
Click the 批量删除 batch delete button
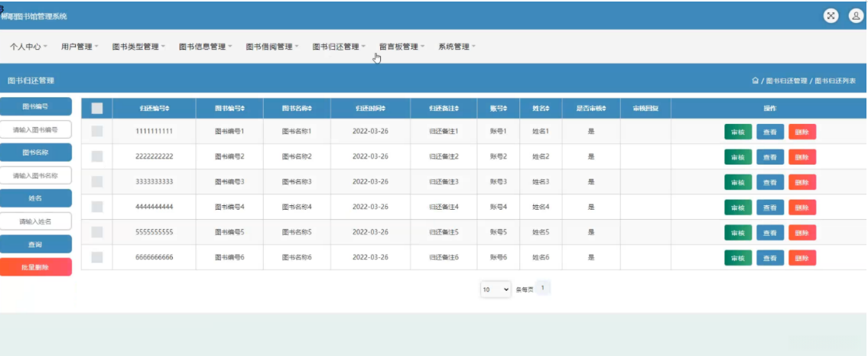(35, 266)
